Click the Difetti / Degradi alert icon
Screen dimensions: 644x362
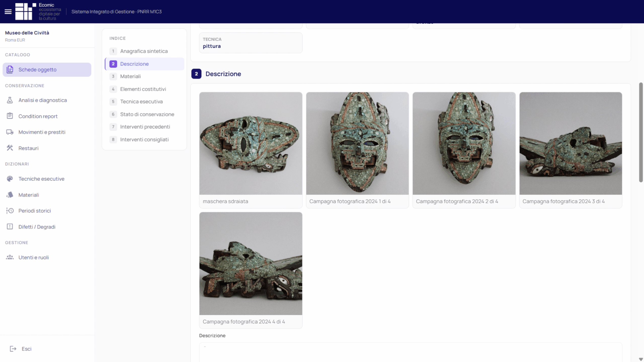[10, 227]
